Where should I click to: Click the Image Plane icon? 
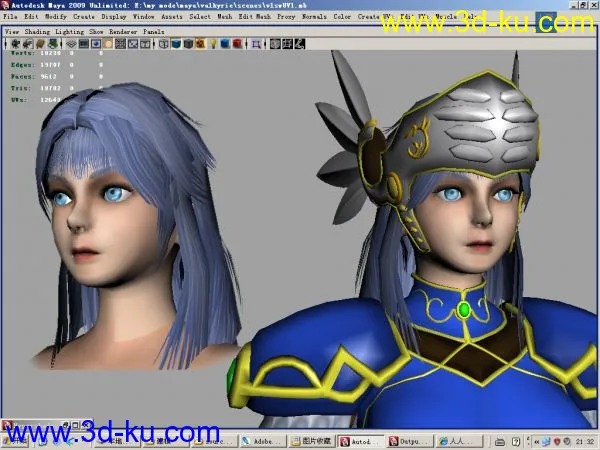53,44
